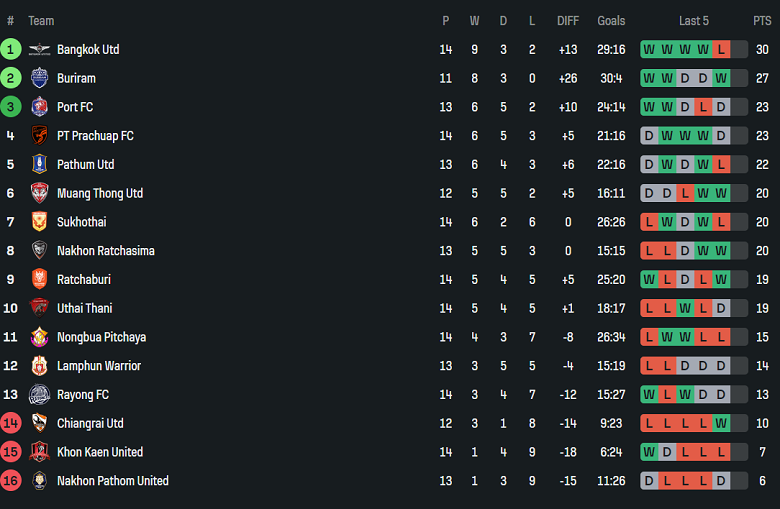Image resolution: width=780 pixels, height=509 pixels.
Task: Click the Lamphun Warrior logo icon
Action: [39, 366]
